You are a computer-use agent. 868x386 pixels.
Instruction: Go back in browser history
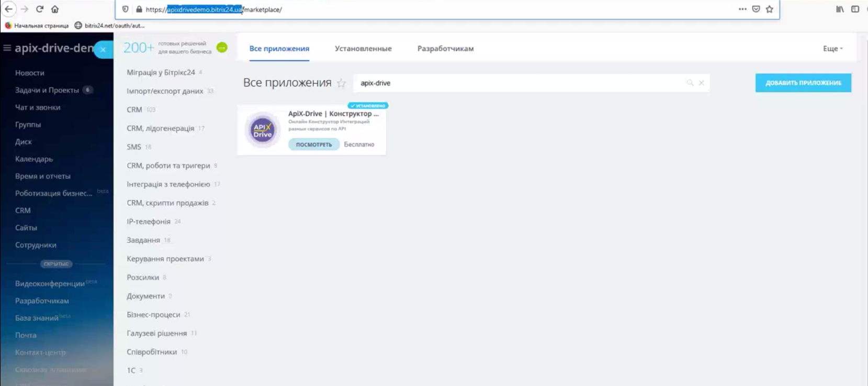tap(9, 9)
